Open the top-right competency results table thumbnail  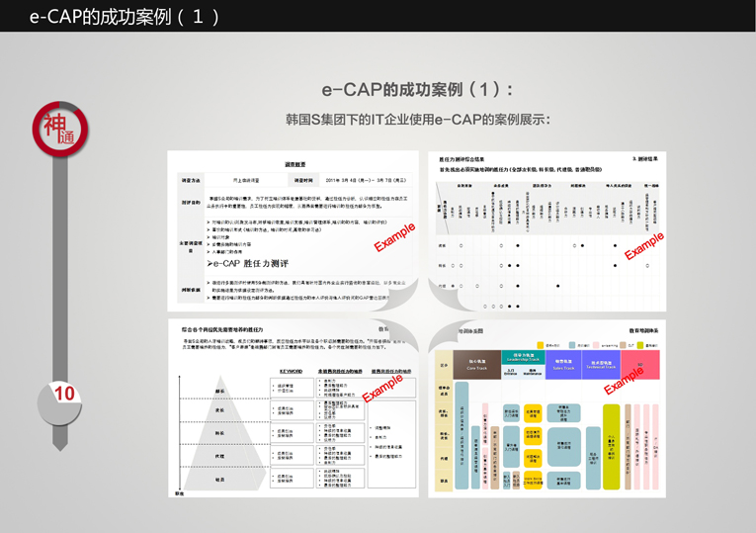(x=546, y=231)
